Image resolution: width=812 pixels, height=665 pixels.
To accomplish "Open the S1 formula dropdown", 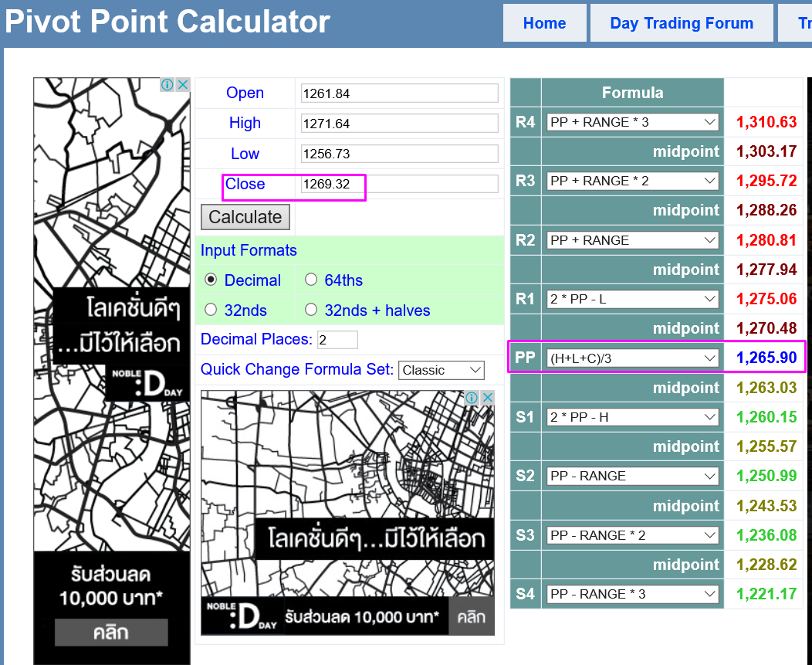I will (632, 417).
